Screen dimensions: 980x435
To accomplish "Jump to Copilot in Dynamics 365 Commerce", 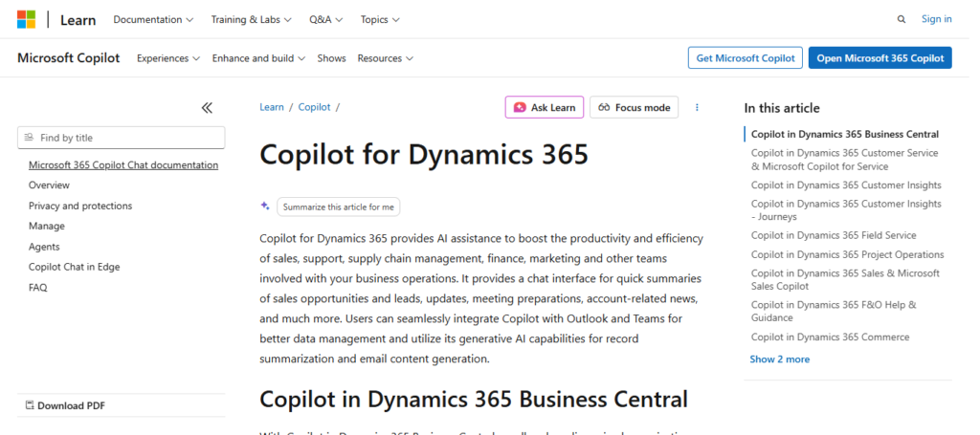I will (x=830, y=337).
